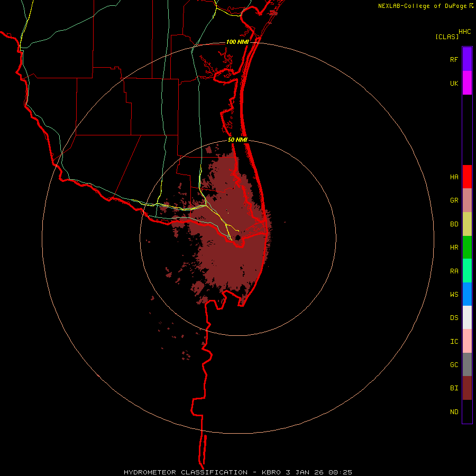The image size is (476, 476).
Task: Click the KBRO radar site identifier
Action: tap(271, 472)
